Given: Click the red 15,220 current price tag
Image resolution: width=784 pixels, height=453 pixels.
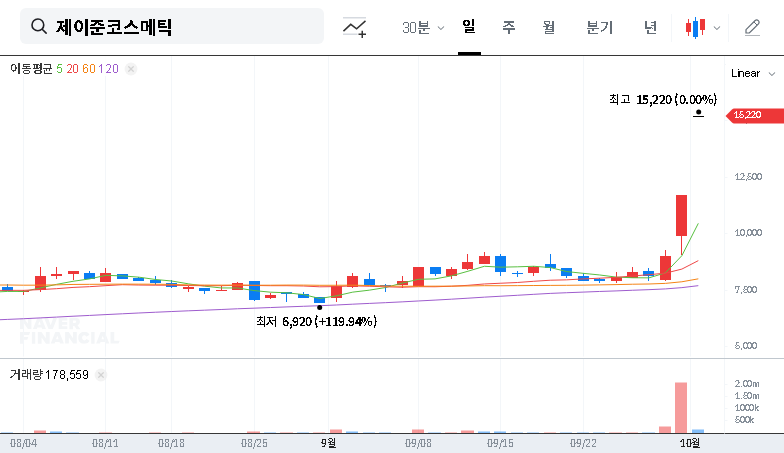Looking at the screenshot, I should pyautogui.click(x=750, y=115).
